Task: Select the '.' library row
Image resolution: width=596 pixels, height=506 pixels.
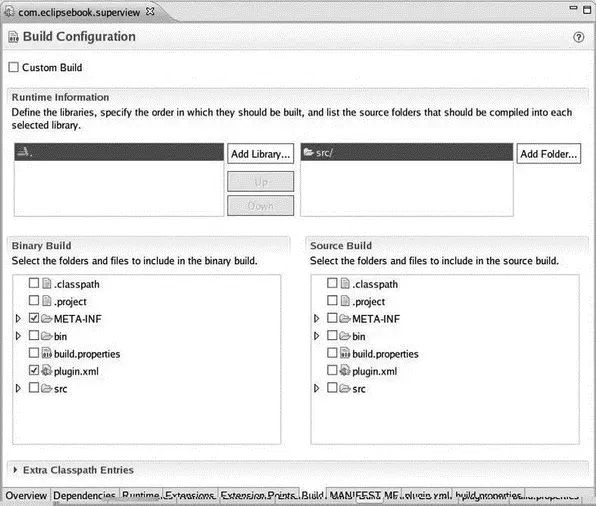Action: click(x=119, y=152)
